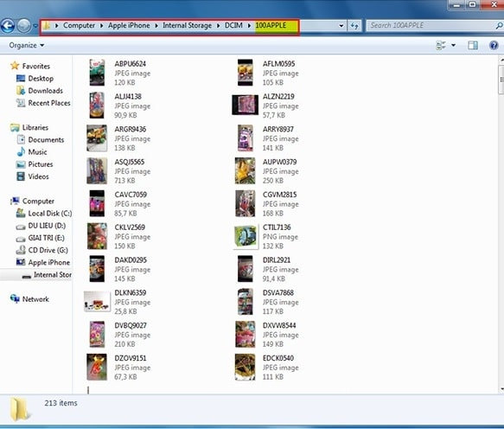Click DCIM in the address breadcrumb
Screen dimensions: 504x429
233,25
